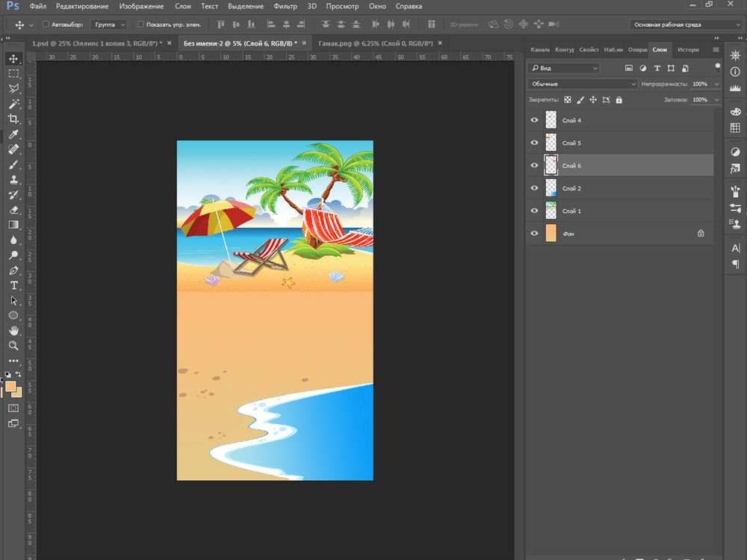
Task: Enable the Автовыбор checkbox
Action: [46, 25]
